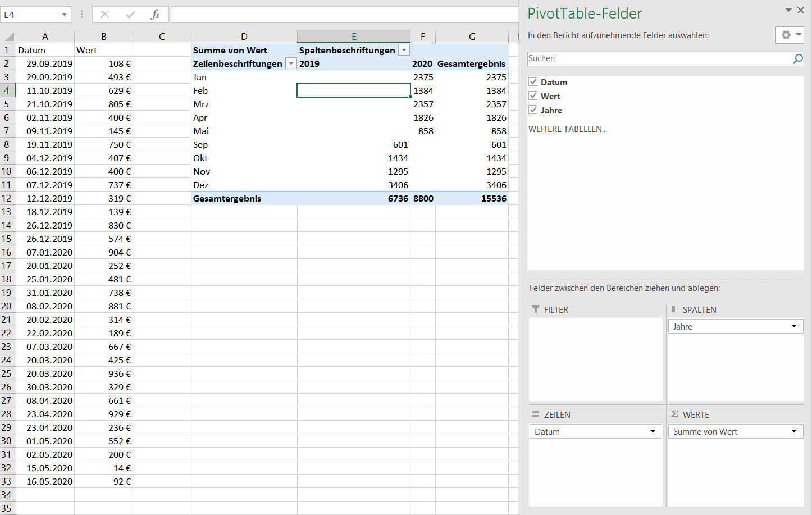The image size is (812, 515).
Task: Click the cancel X icon in formula bar
Action: [104, 15]
